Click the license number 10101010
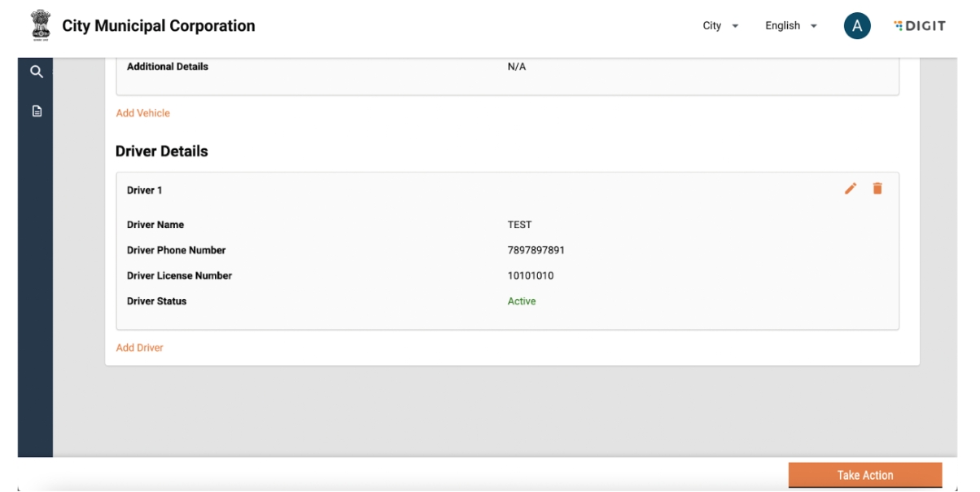 pos(531,276)
